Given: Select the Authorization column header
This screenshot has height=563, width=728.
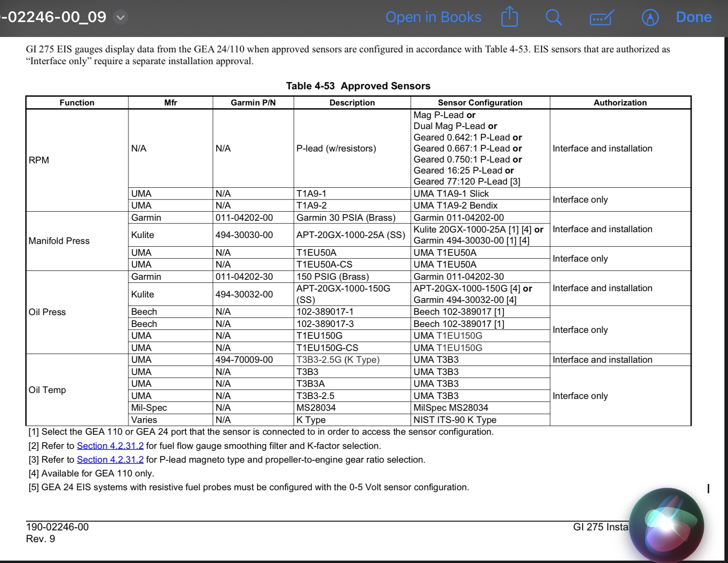Looking at the screenshot, I should [x=620, y=103].
